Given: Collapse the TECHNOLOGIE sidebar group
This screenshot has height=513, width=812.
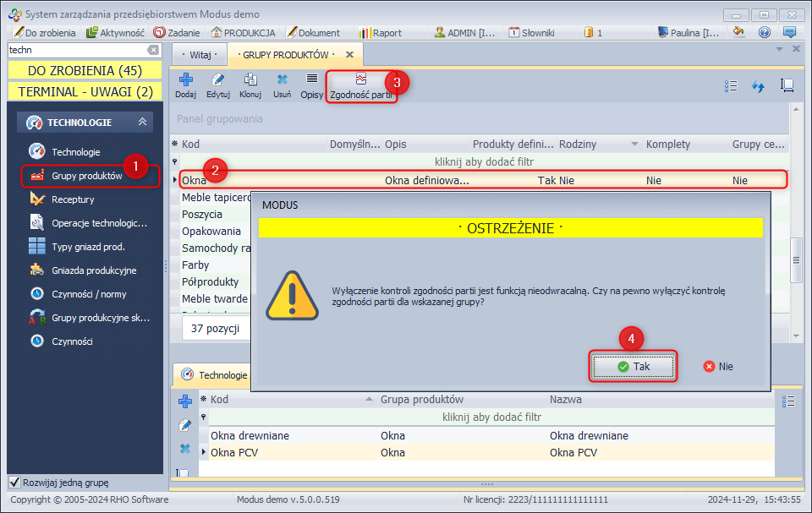Looking at the screenshot, I should click(x=142, y=123).
